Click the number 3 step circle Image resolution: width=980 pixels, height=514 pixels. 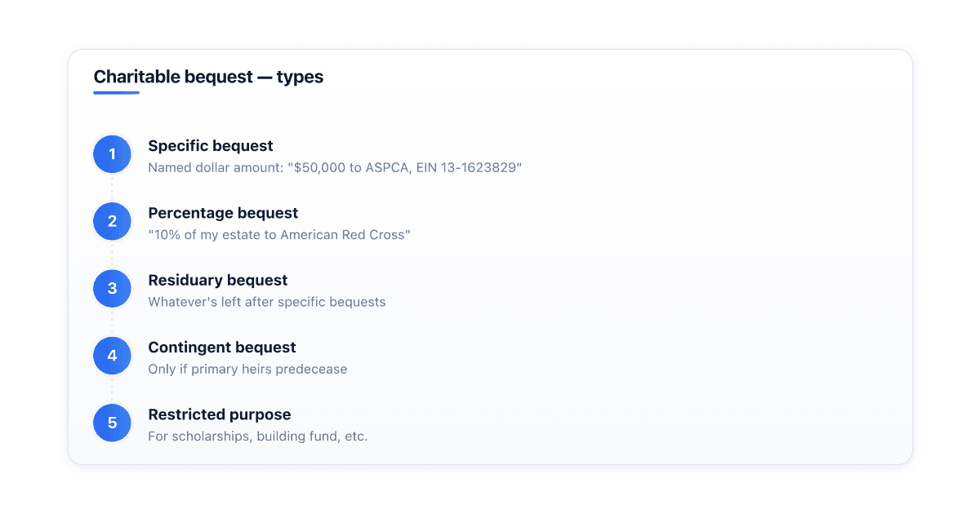[x=112, y=289]
